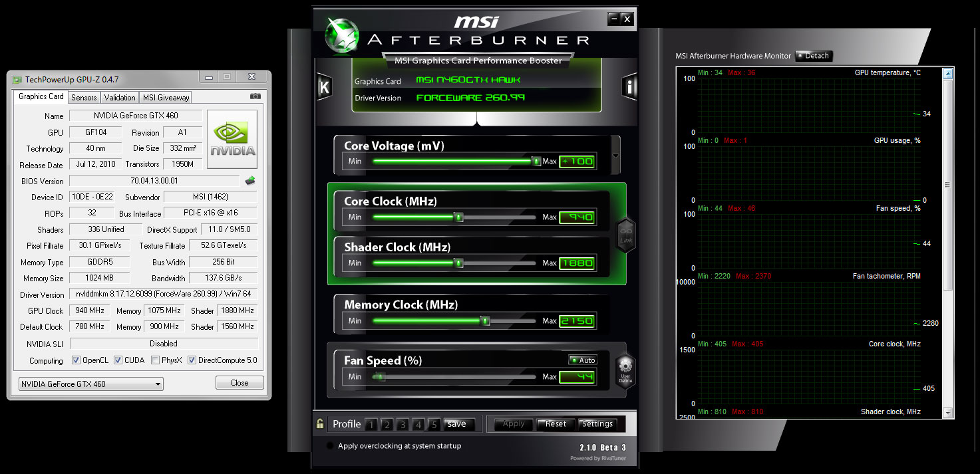Screen dimensions: 980x474
Task: Select the Graphics Card tab in GPU-Z
Action: pos(41,96)
